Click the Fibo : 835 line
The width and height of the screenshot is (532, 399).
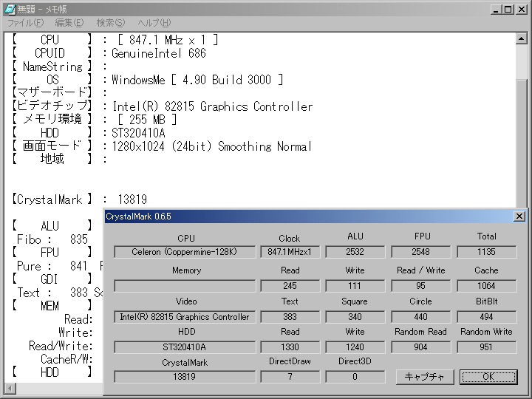pos(52,239)
